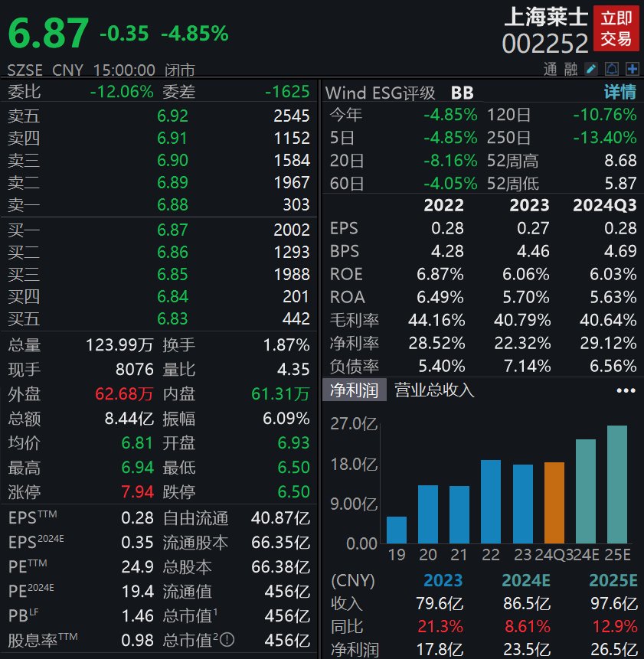This screenshot has width=644, height=659.
Task: Click the 2024E 收入 value 86.5亿
Action: click(x=527, y=604)
